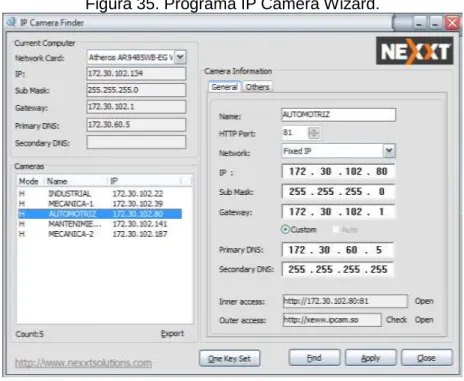Click the HTTP Port field showing 81

click(295, 133)
